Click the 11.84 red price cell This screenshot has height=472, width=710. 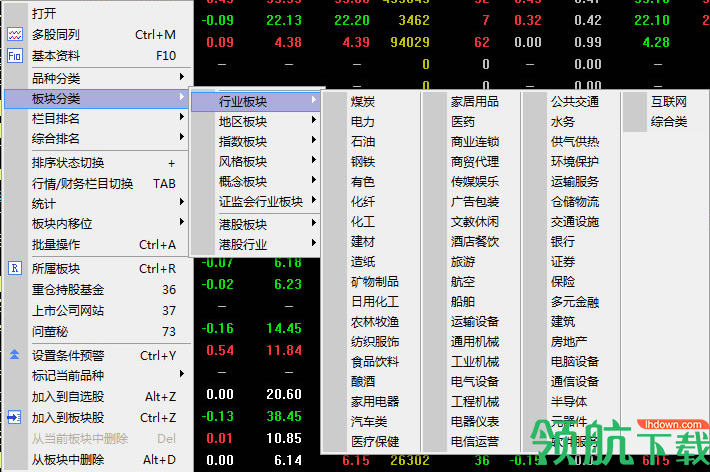(x=284, y=350)
